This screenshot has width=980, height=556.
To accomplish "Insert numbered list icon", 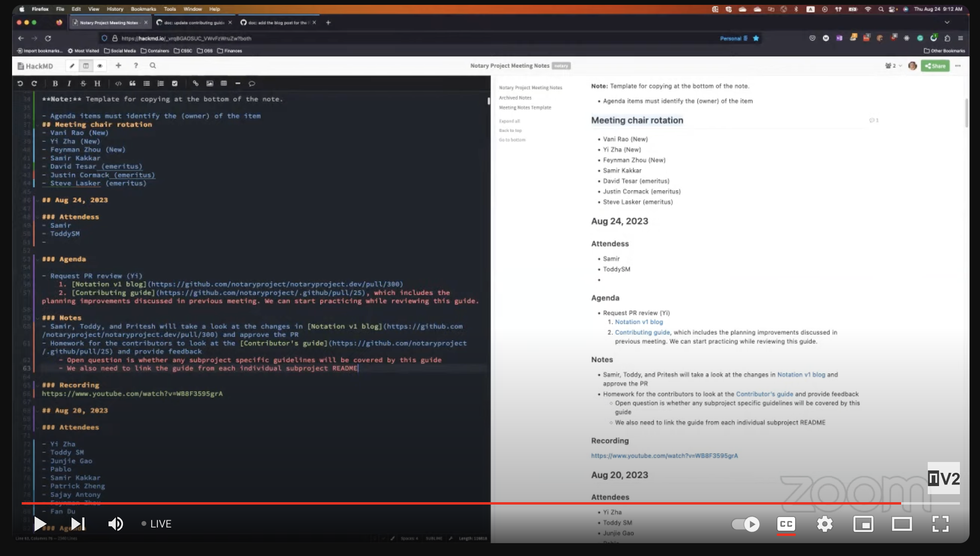I will coord(160,84).
